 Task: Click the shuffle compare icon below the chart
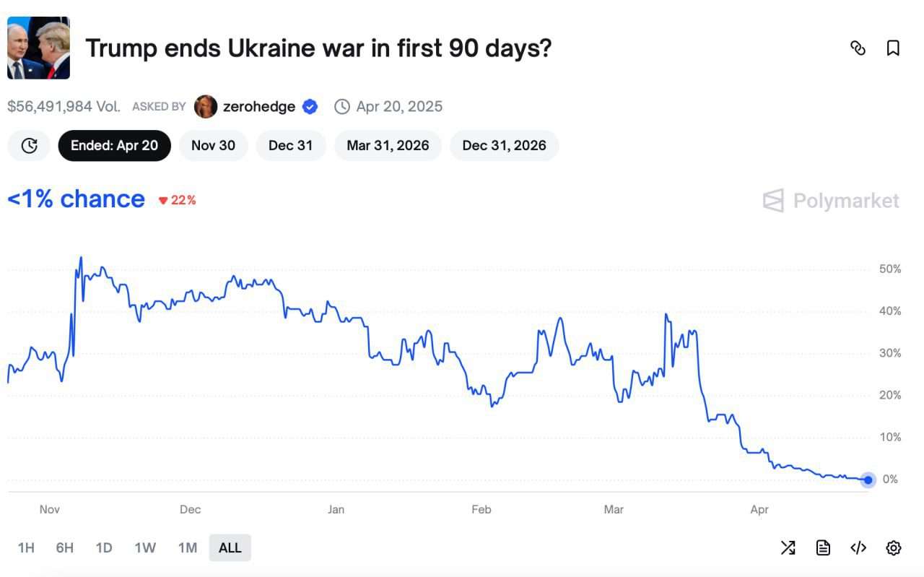788,548
